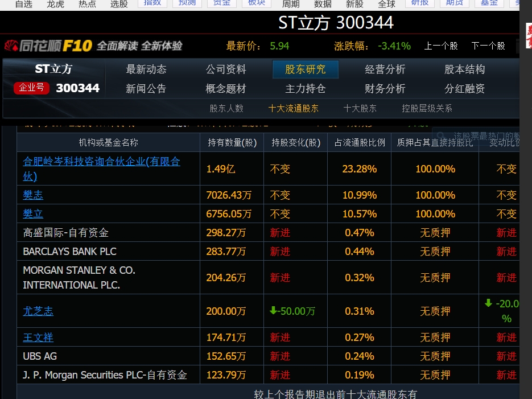The image size is (532, 399).
Task: Select the BARCLAYS BANK PLC row name
Action: pos(69,252)
